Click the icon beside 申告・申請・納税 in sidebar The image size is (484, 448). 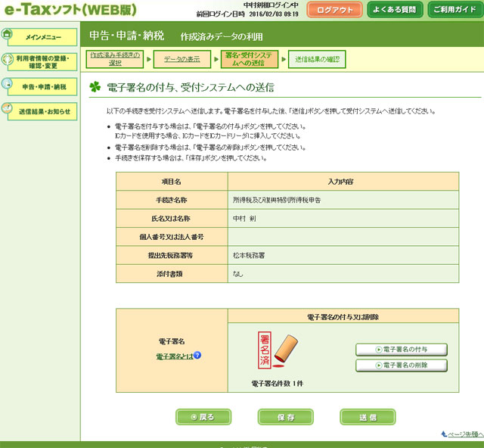[x=7, y=85]
